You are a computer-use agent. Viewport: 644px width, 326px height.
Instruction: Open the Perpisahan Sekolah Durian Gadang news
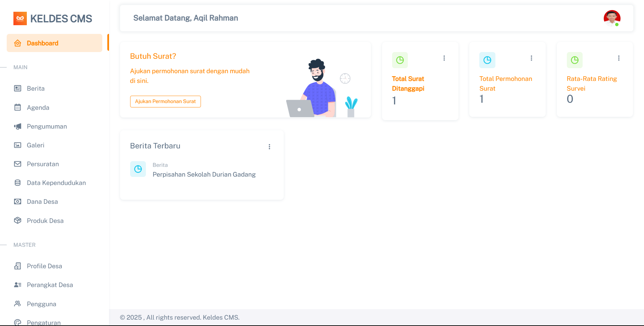[204, 174]
